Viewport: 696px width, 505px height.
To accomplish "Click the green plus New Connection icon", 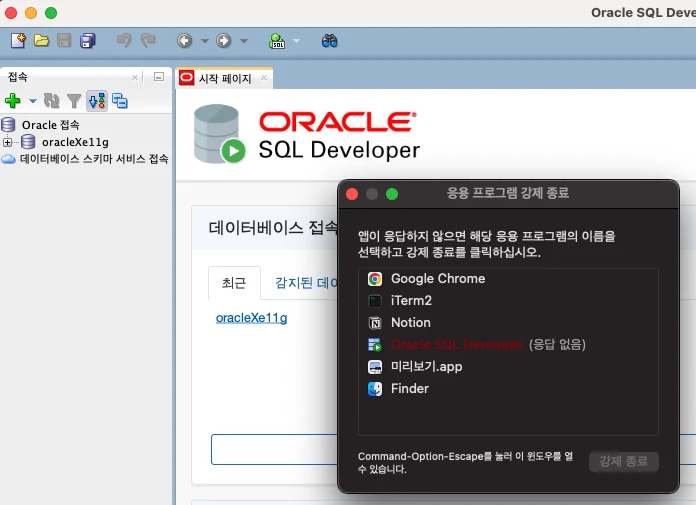I will click(x=12, y=101).
